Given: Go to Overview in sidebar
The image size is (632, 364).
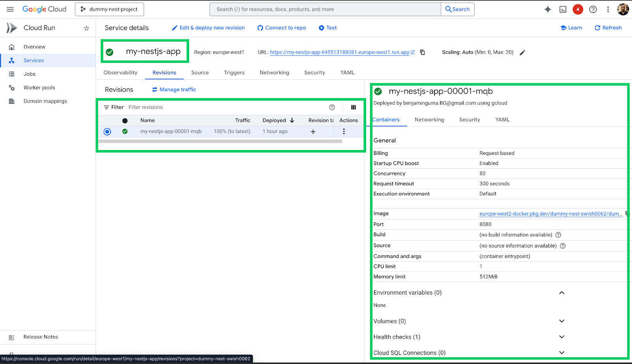Looking at the screenshot, I should 48,47.
